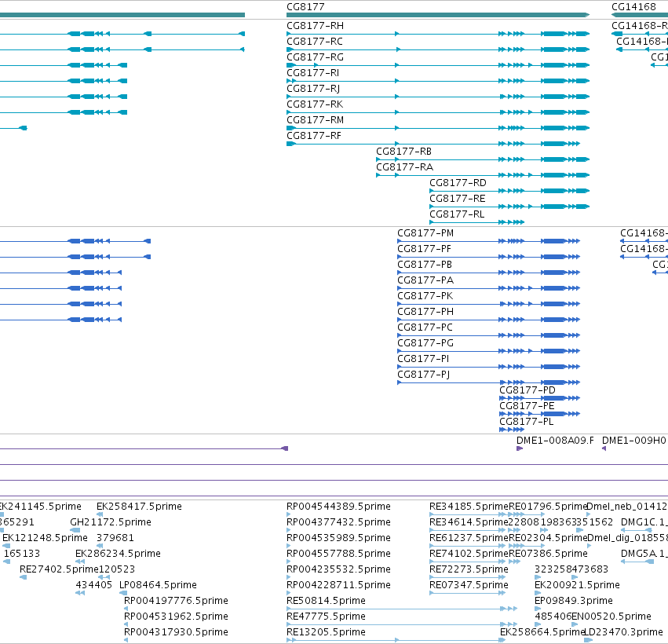
Task: Select EST LP08464.5prime
Action: pos(158,585)
